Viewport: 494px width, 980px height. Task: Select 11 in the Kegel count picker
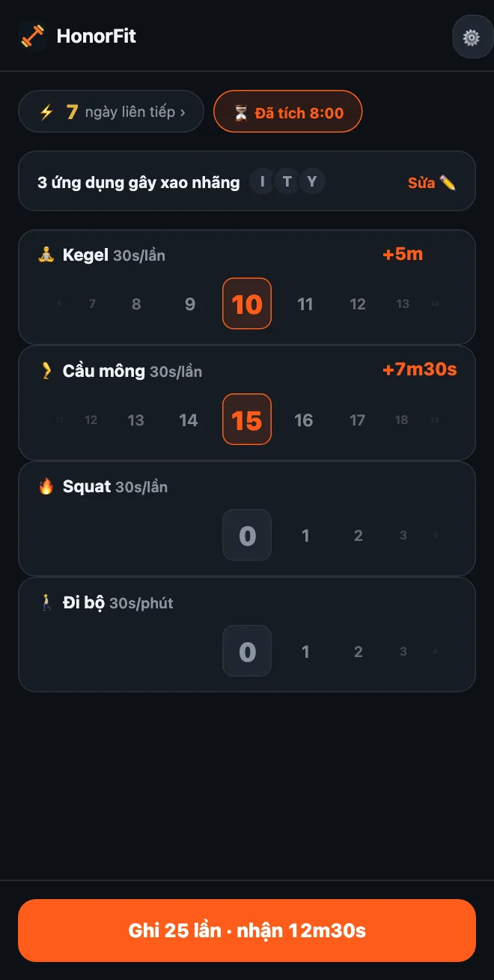[x=305, y=304]
